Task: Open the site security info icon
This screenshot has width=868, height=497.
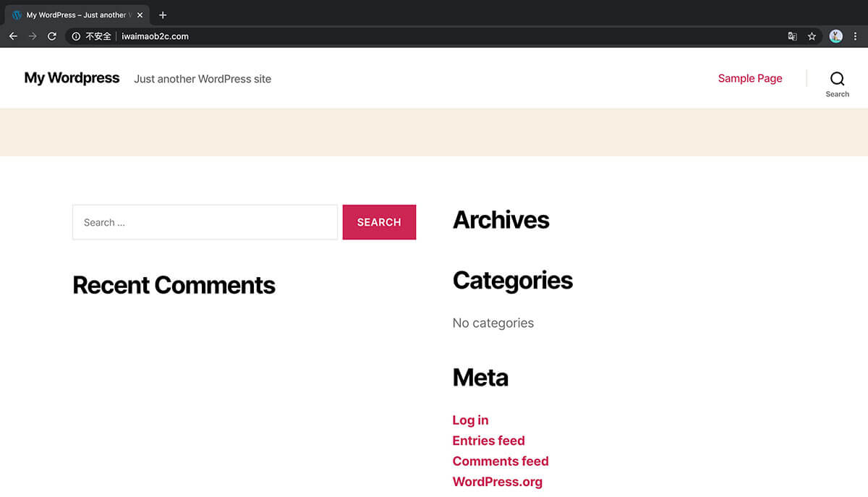Action: (76, 36)
